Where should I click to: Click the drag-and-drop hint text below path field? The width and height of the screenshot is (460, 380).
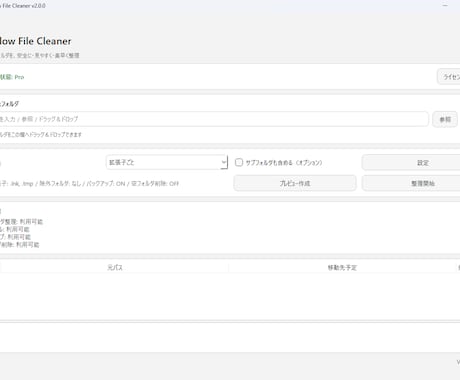(41, 135)
